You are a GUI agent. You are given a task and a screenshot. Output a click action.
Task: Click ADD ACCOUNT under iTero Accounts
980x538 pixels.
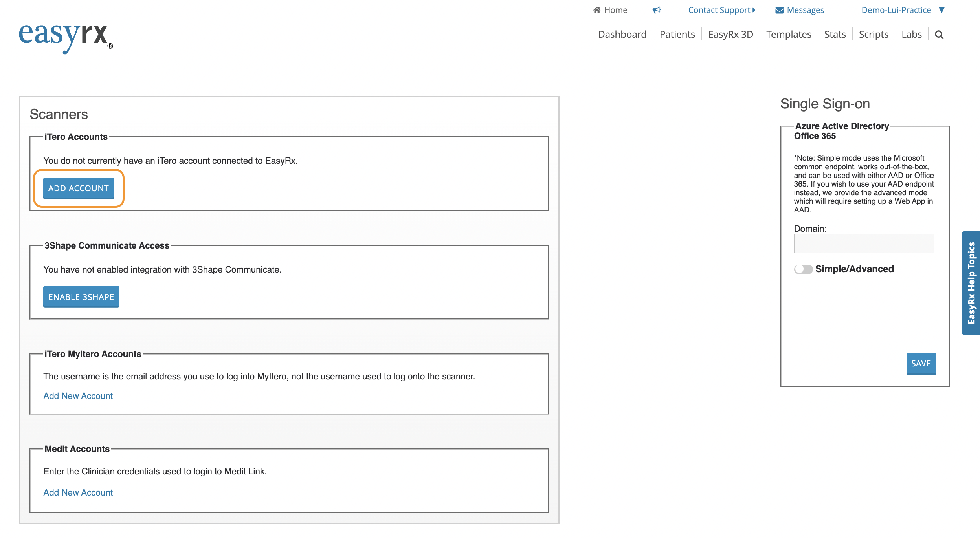tap(79, 188)
